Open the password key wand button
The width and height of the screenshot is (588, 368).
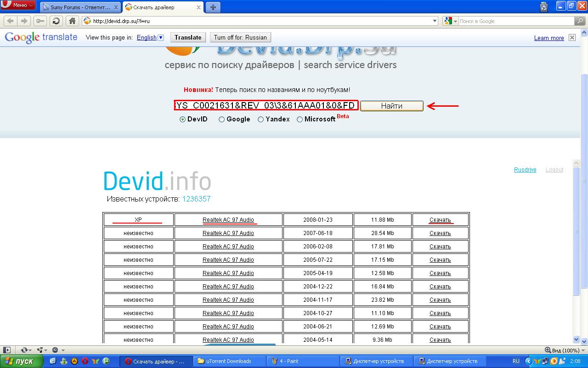pyautogui.click(x=40, y=21)
